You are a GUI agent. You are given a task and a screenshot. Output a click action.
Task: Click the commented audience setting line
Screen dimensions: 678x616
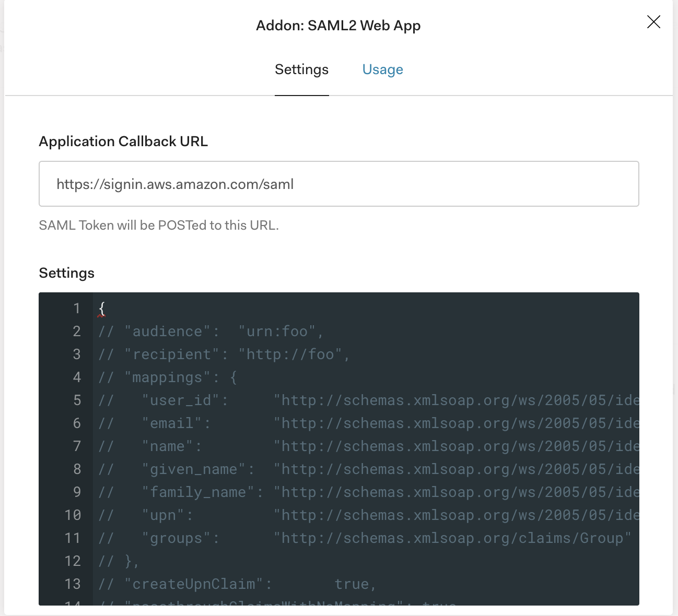coord(209,331)
